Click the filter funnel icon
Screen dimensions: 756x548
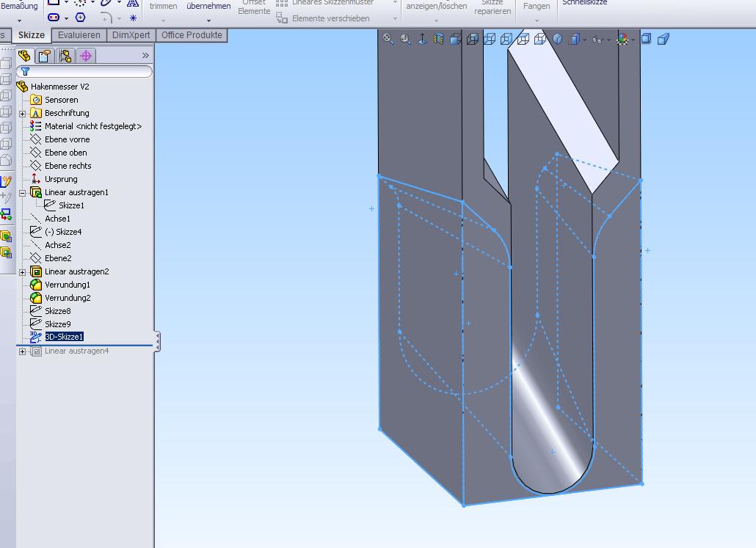(x=26, y=71)
